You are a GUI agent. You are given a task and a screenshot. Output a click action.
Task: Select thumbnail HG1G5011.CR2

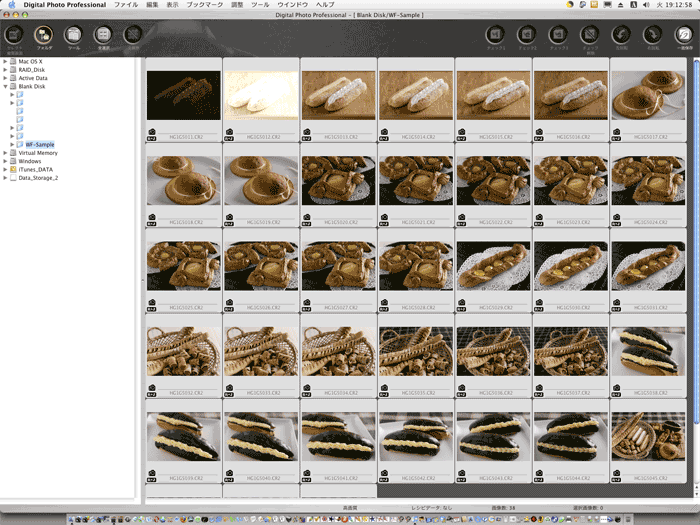(x=184, y=96)
